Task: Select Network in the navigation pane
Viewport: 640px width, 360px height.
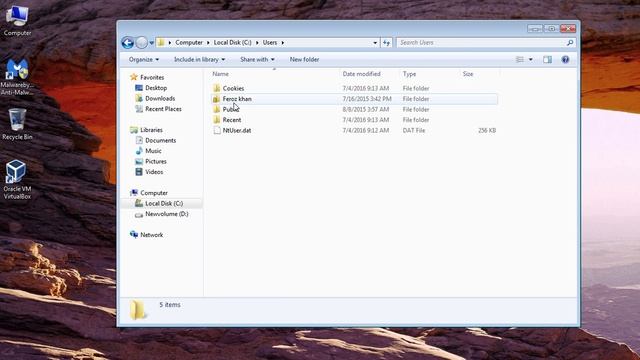Action: [151, 235]
